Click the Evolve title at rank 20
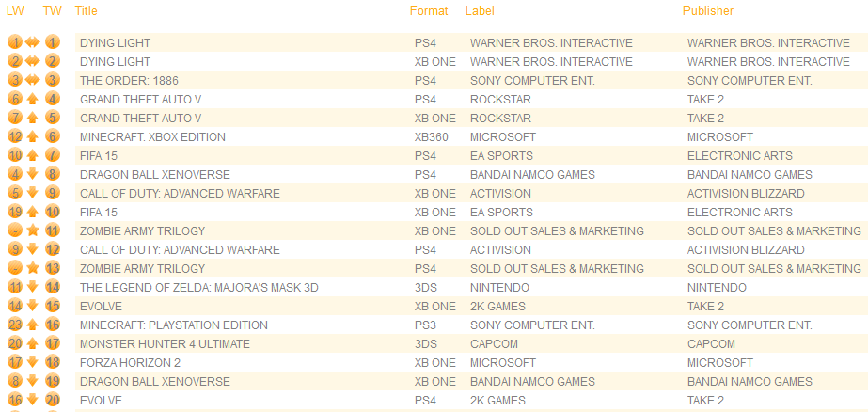This screenshot has height=412, width=868. (x=101, y=401)
